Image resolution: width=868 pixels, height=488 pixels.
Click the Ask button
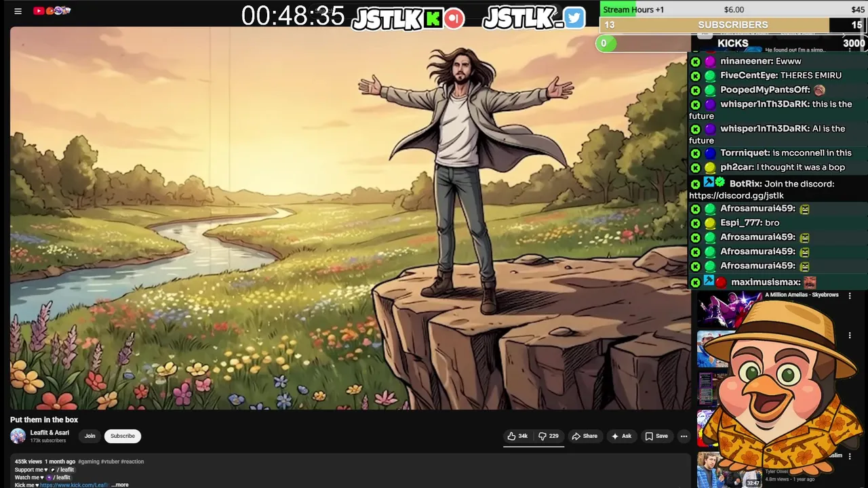click(x=621, y=436)
